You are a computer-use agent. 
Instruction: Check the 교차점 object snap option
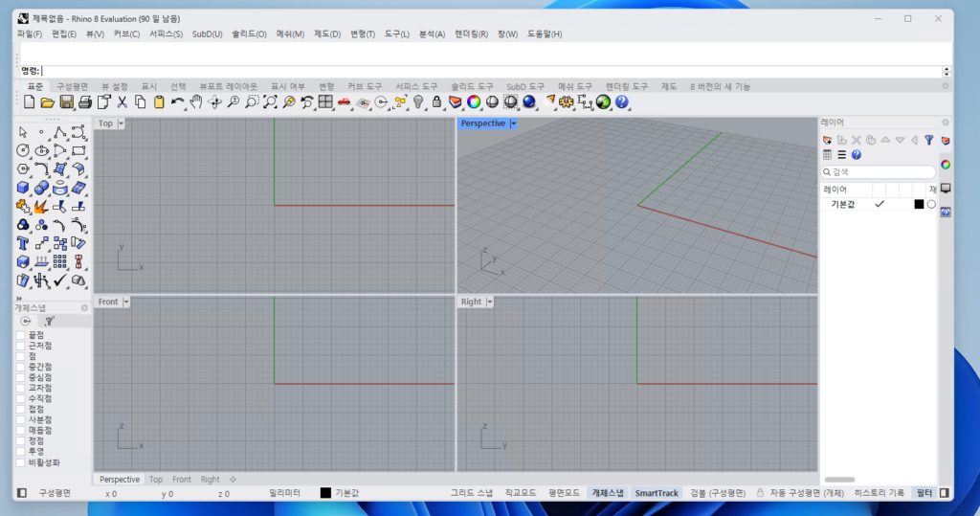(x=21, y=388)
